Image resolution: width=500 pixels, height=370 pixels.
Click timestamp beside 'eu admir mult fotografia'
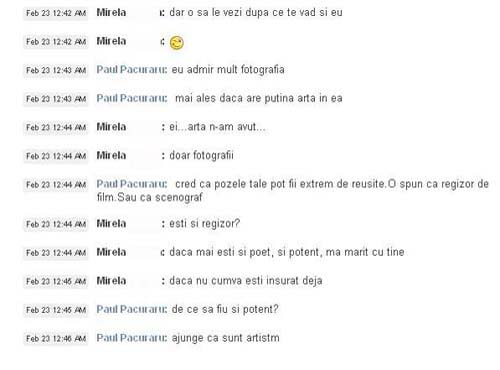click(56, 70)
